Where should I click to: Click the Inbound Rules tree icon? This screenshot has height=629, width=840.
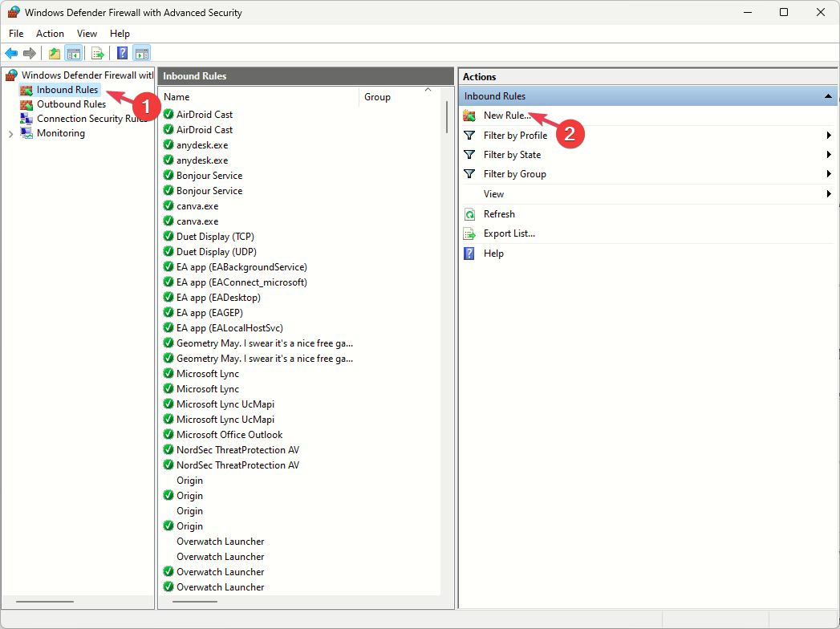click(x=26, y=90)
